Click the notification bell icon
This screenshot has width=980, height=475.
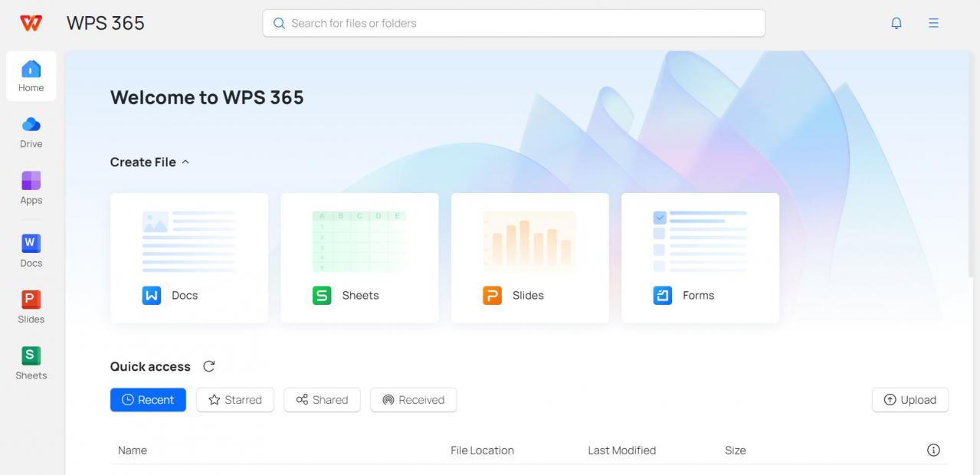click(896, 23)
